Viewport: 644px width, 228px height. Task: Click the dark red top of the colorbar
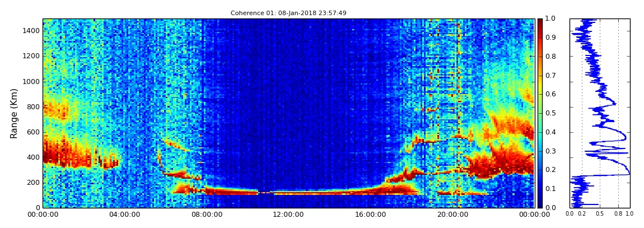pyautogui.click(x=540, y=22)
